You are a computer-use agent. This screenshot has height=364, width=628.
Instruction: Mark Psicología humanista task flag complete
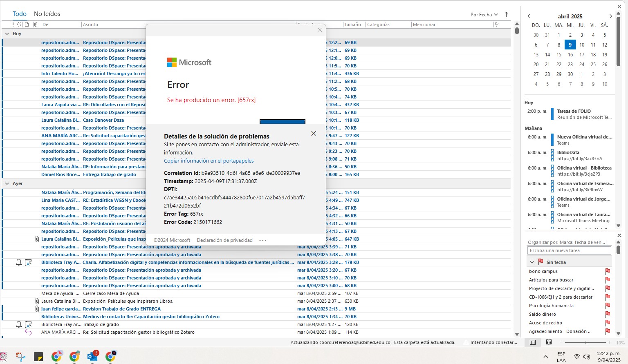[608, 306]
